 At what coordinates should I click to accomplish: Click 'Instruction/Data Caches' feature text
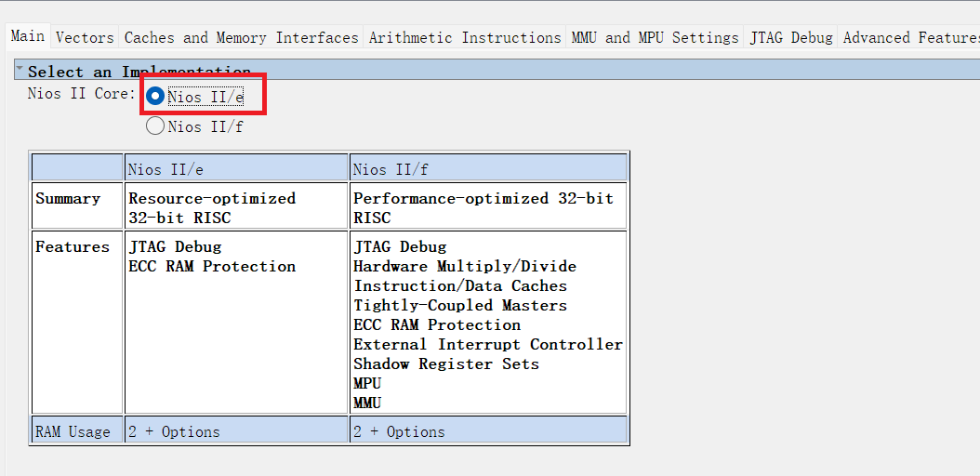point(460,286)
